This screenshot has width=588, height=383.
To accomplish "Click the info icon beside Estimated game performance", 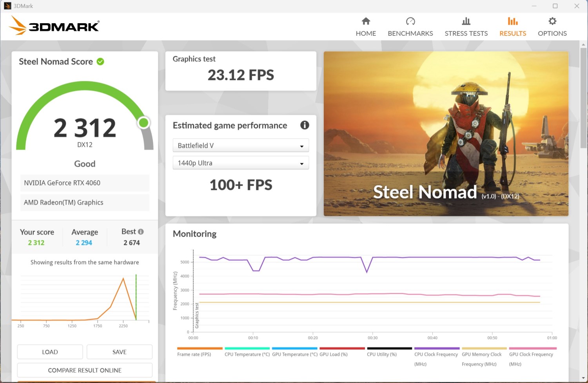I will 305,125.
